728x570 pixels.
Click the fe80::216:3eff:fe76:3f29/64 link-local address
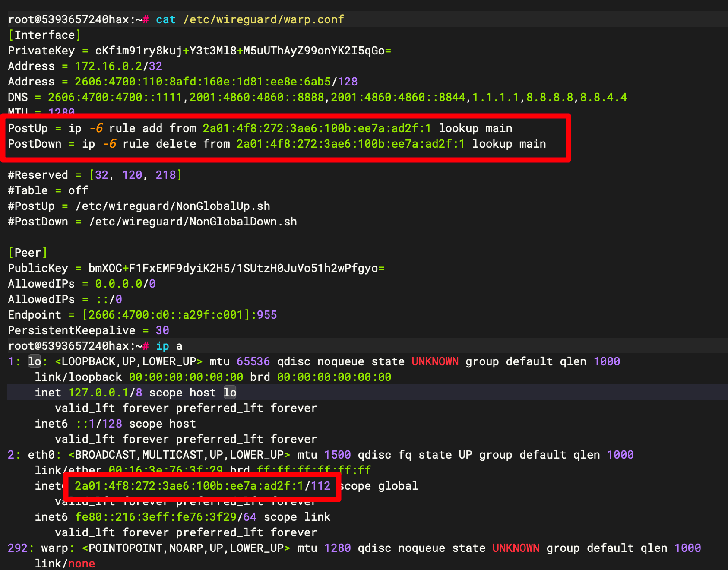pyautogui.click(x=166, y=517)
